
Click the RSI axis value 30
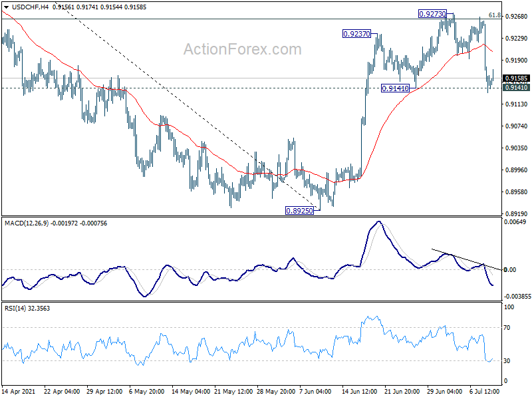pyautogui.click(x=507, y=360)
